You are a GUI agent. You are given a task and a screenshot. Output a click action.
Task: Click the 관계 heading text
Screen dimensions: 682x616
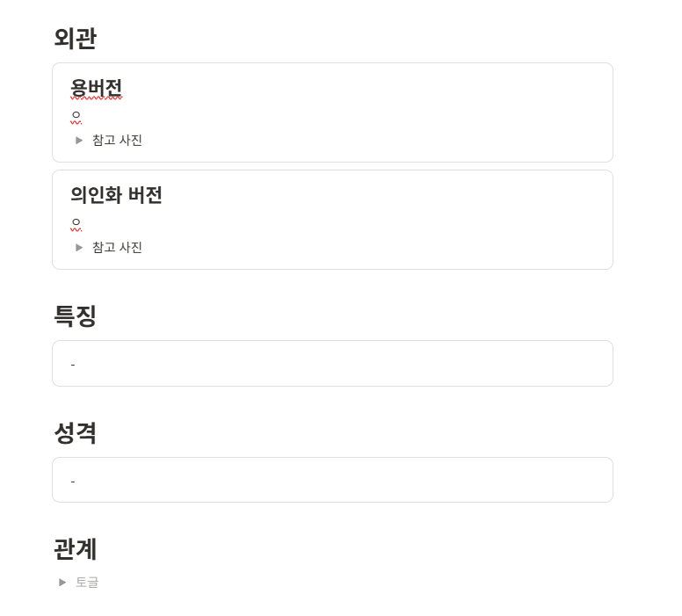[x=75, y=549]
